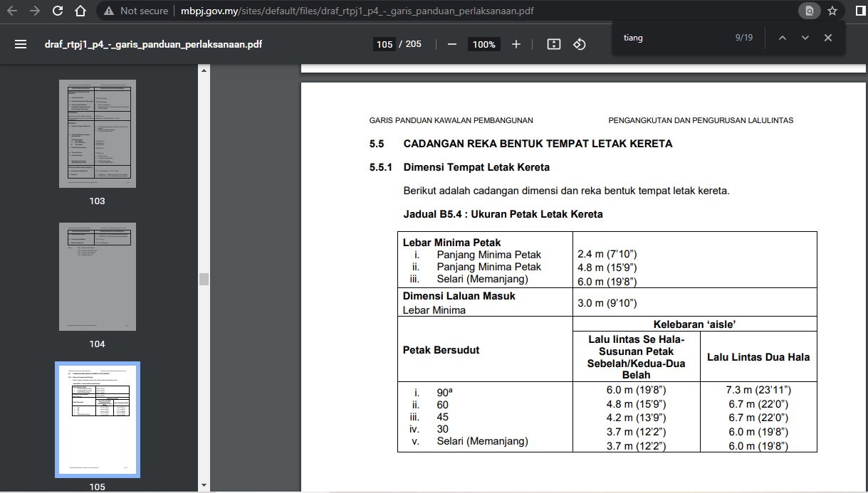Toggle the PDF sidebar menu icon

coord(21,44)
